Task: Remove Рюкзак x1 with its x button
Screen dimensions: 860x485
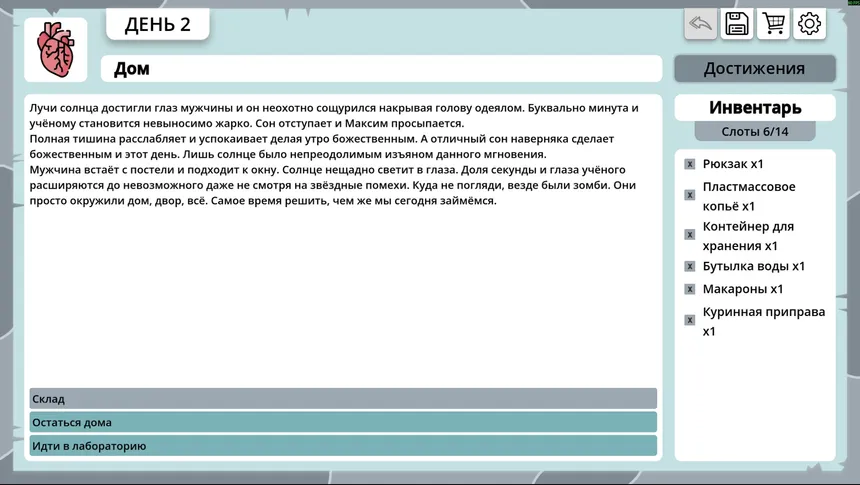Action: (690, 164)
